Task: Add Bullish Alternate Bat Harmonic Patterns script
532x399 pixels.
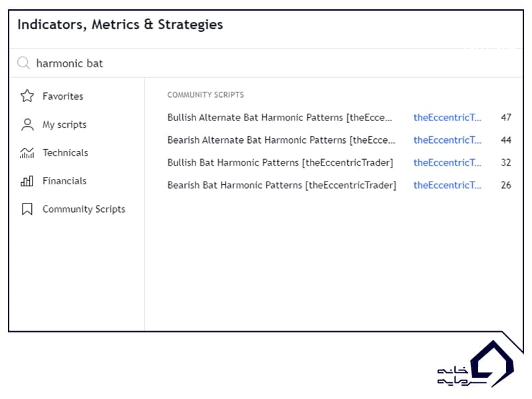Action: (279, 118)
